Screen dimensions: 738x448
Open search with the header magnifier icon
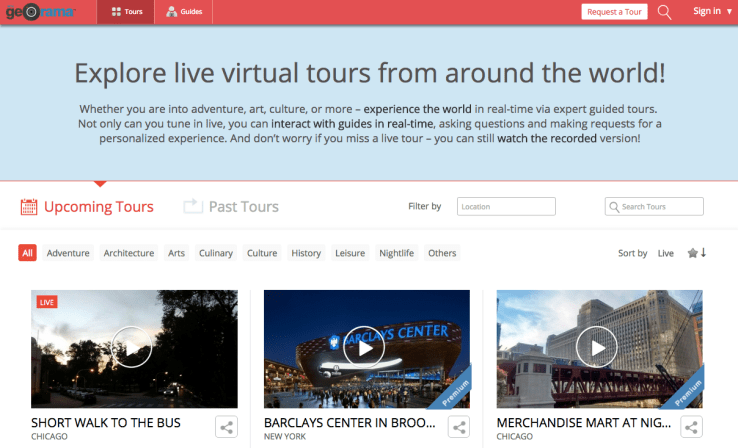[664, 12]
